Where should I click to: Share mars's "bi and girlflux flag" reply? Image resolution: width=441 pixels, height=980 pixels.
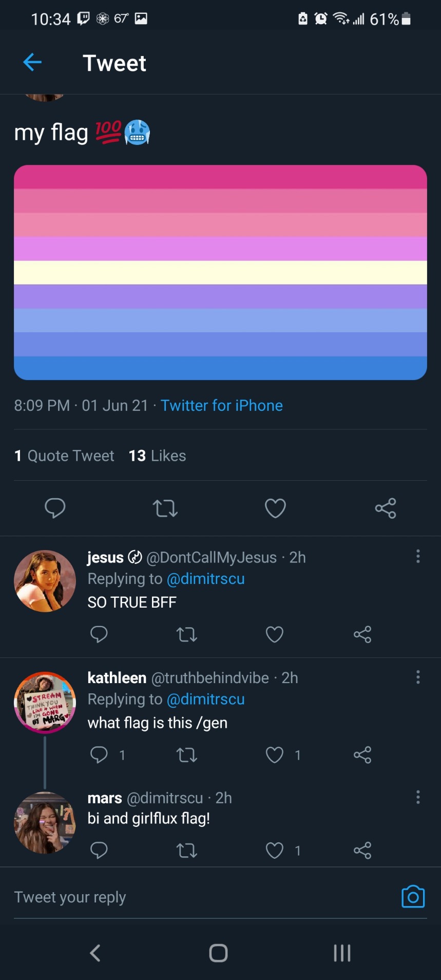pos(362,850)
